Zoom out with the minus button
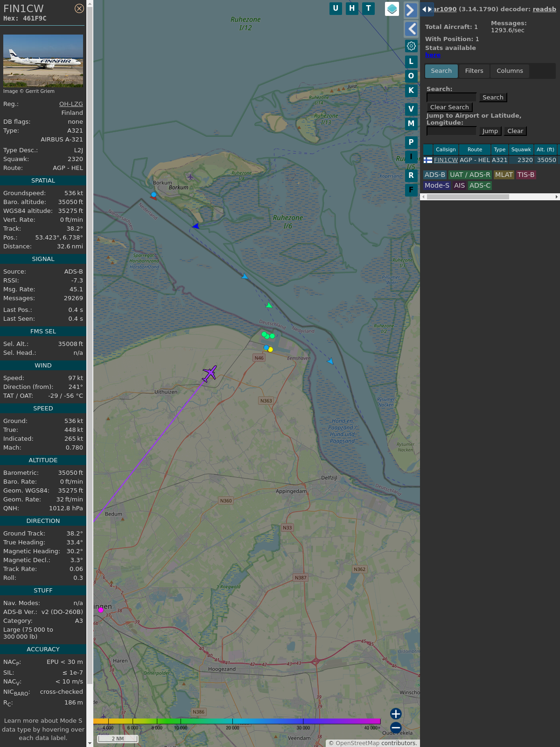Image resolution: width=560 pixels, height=747 pixels. pos(396,728)
